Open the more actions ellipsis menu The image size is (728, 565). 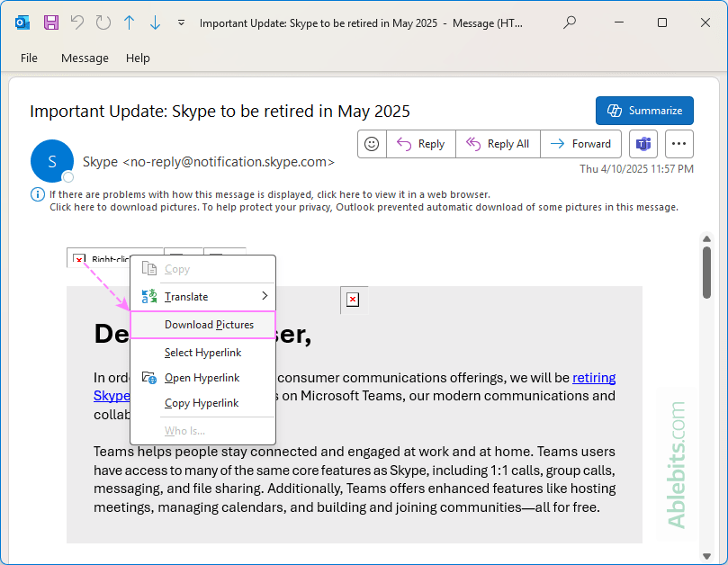(x=679, y=144)
